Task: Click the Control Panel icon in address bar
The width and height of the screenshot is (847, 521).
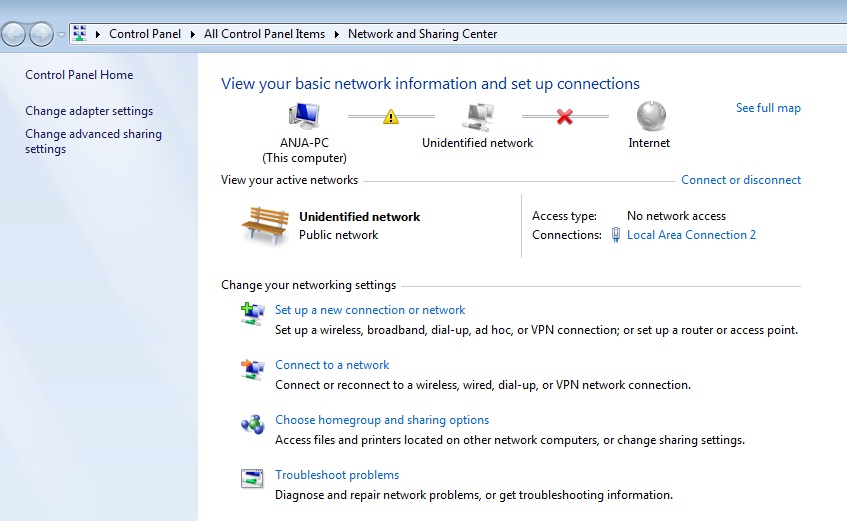Action: [x=79, y=34]
